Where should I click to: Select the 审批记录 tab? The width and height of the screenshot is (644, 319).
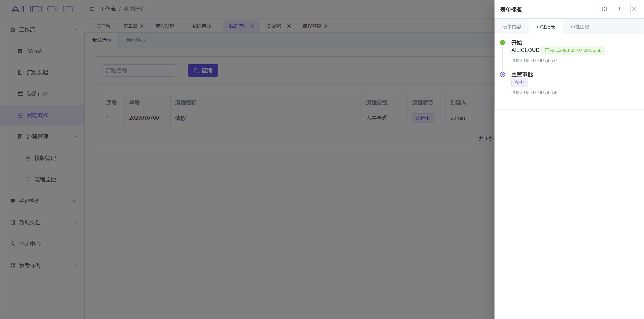(x=546, y=27)
